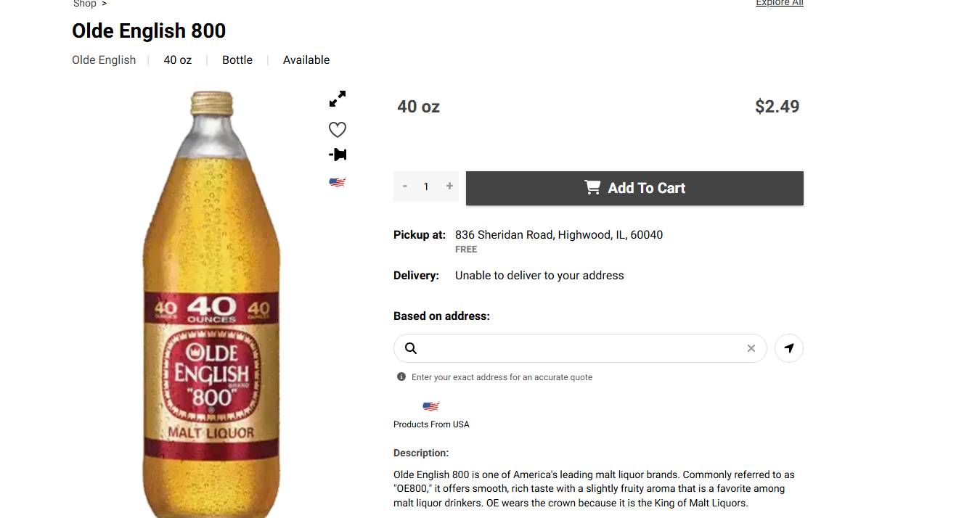Click Add To Cart button

tap(634, 188)
